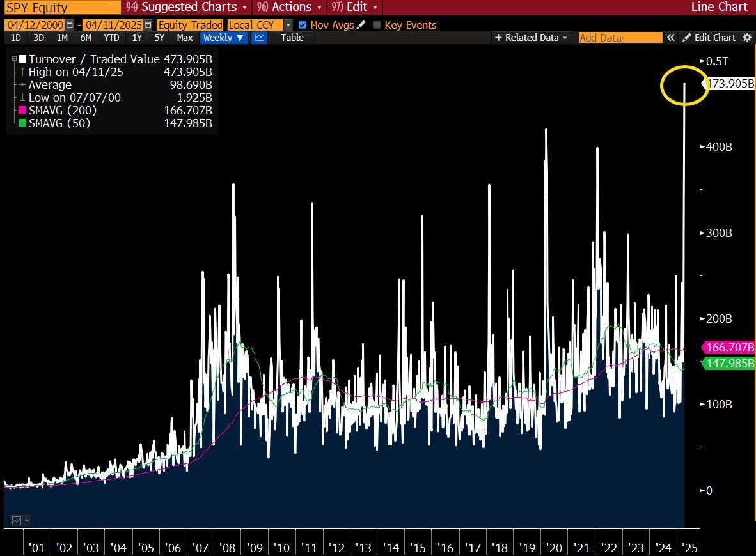
Task: Click the 400B y-axis label
Action: (719, 147)
